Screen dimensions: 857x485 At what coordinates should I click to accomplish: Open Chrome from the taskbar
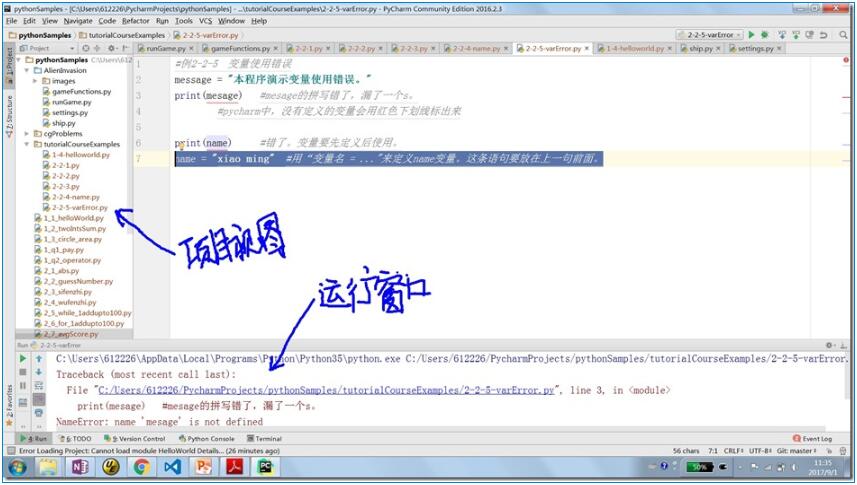click(142, 467)
